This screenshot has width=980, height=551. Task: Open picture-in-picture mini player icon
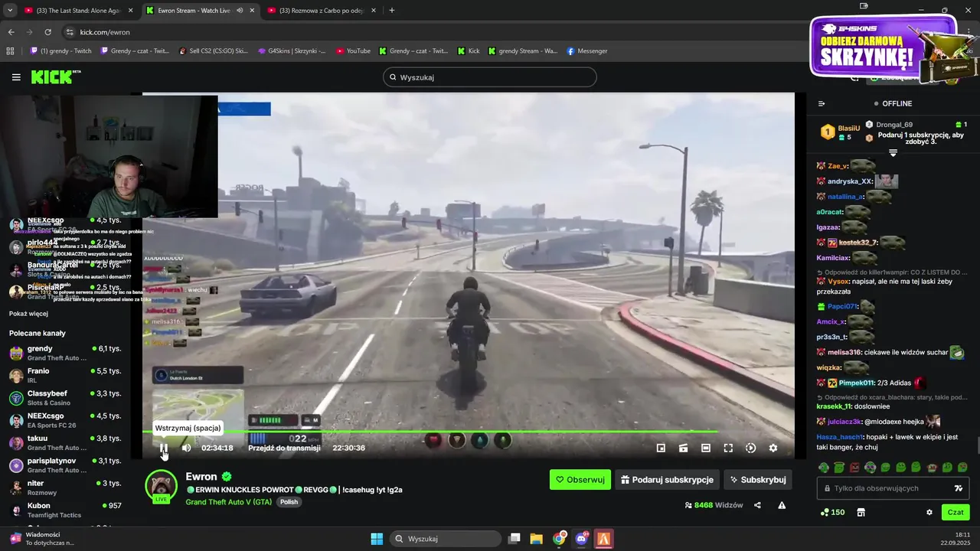coord(661,448)
